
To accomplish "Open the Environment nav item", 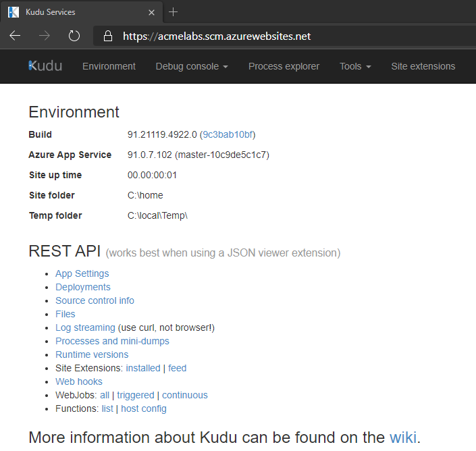I will pyautogui.click(x=109, y=66).
